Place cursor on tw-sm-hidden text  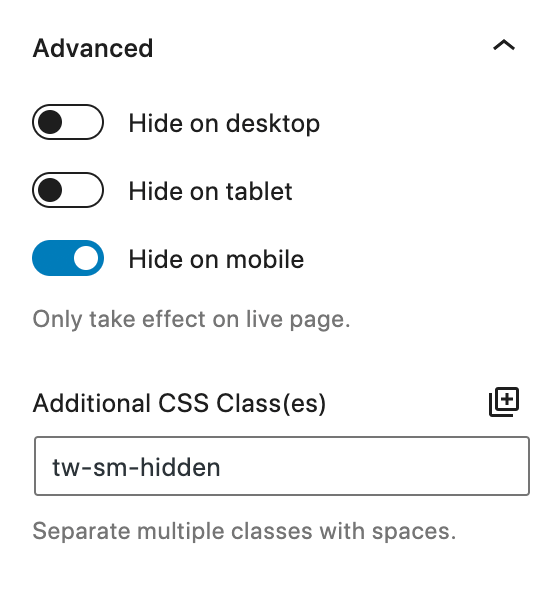(x=136, y=467)
